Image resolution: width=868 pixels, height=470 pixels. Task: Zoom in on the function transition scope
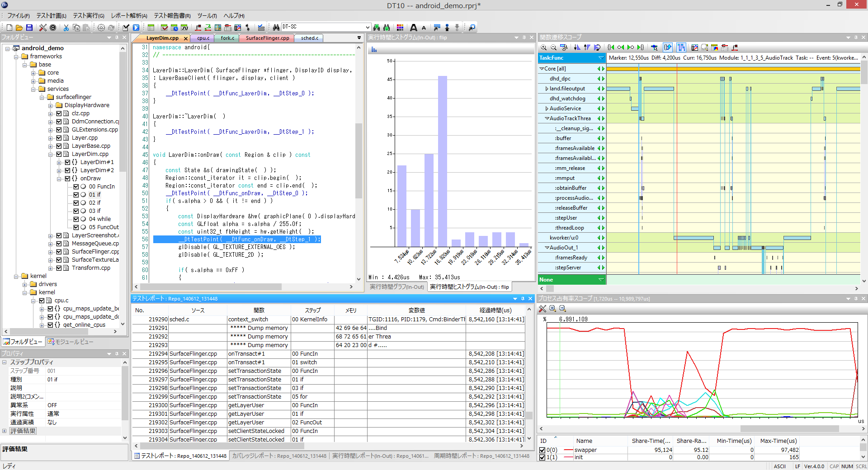click(544, 47)
